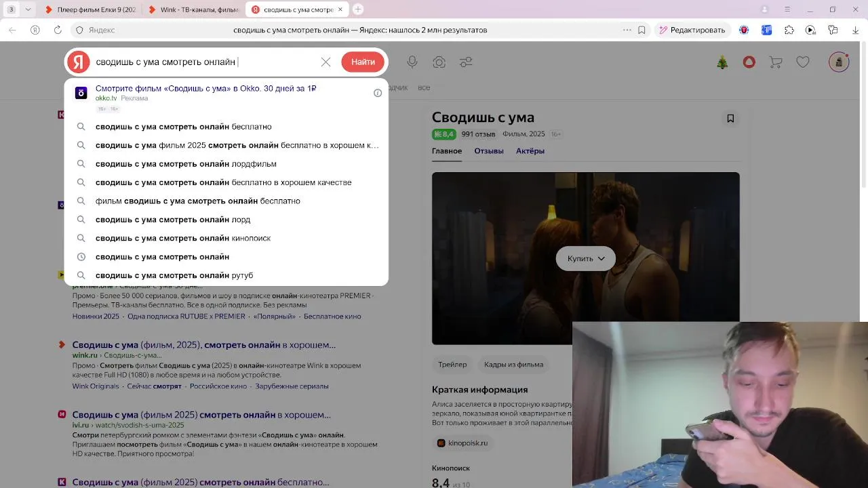This screenshot has width=868, height=488.
Task: Close the active сводишь с ума tab
Action: [340, 9]
